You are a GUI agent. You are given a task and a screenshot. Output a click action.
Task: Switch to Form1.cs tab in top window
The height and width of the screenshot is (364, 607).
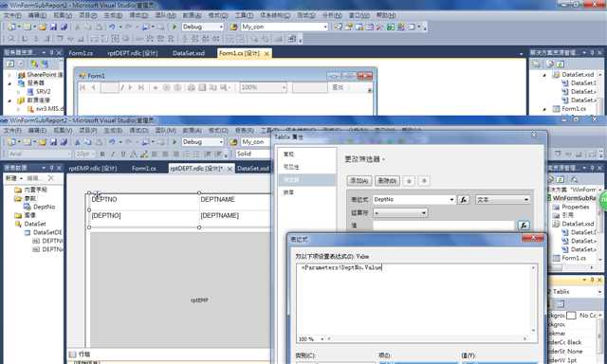(x=81, y=53)
